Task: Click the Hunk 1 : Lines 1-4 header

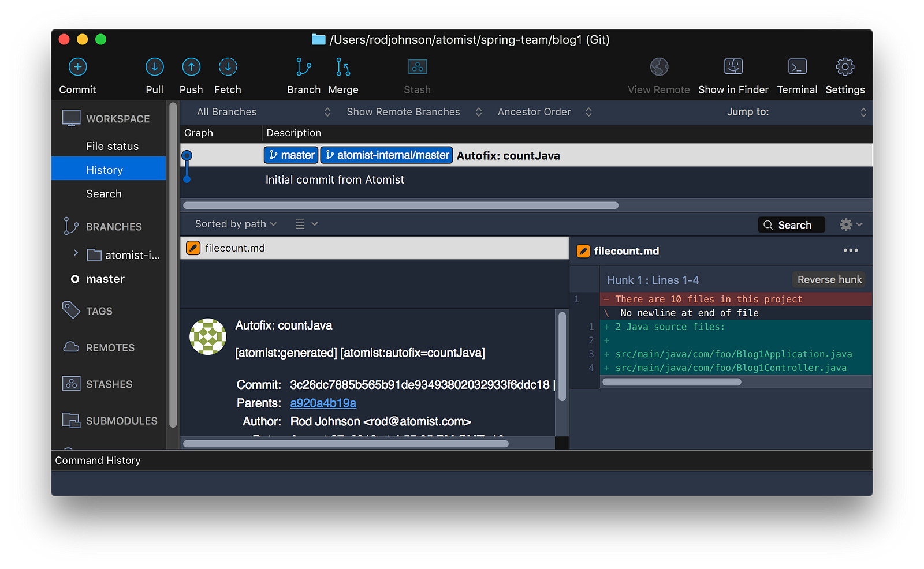Action: 653,280
